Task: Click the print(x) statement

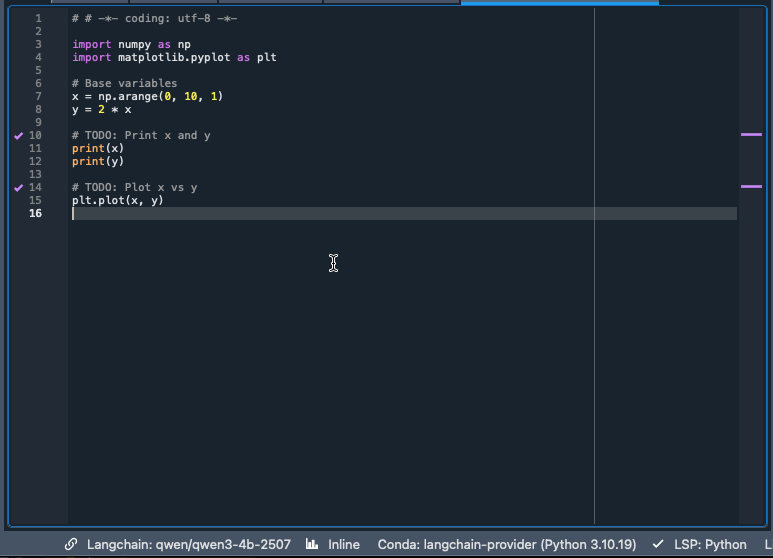Action: [97, 148]
